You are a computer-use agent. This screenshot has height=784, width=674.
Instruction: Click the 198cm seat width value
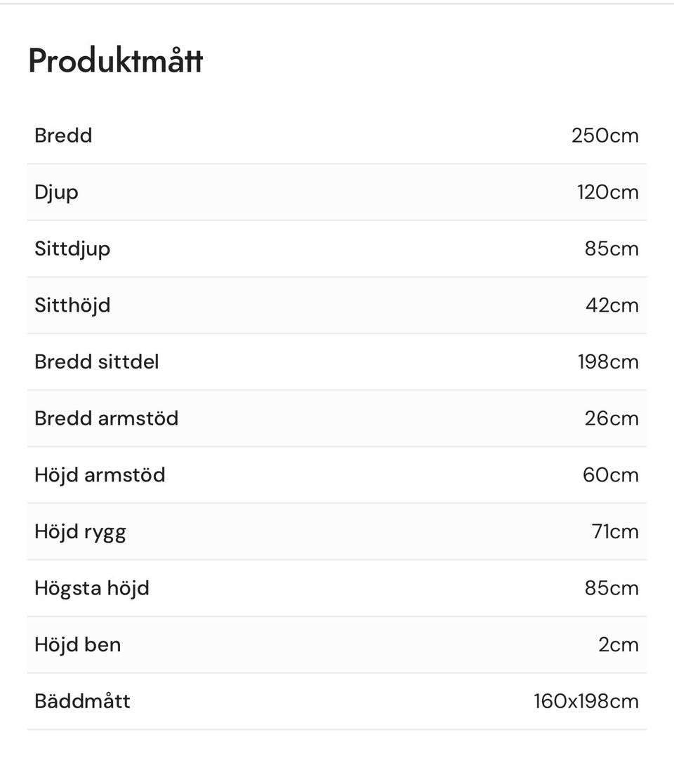click(608, 362)
